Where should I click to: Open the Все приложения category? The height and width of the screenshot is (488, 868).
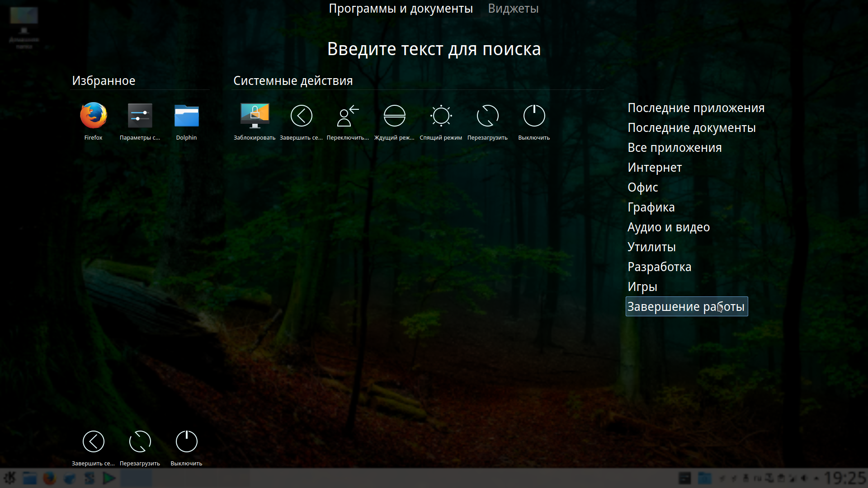[x=675, y=148]
